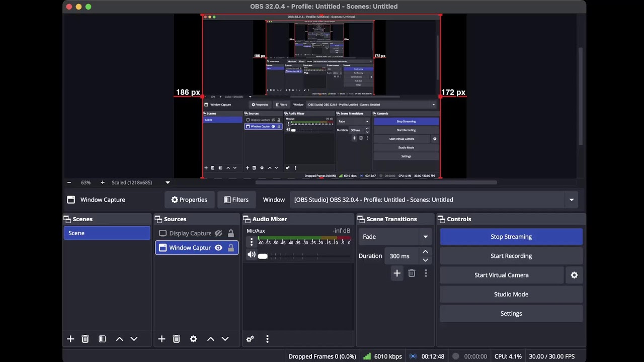This screenshot has width=644, height=362.
Task: Click preview vertical scrollbar
Action: coord(580,97)
